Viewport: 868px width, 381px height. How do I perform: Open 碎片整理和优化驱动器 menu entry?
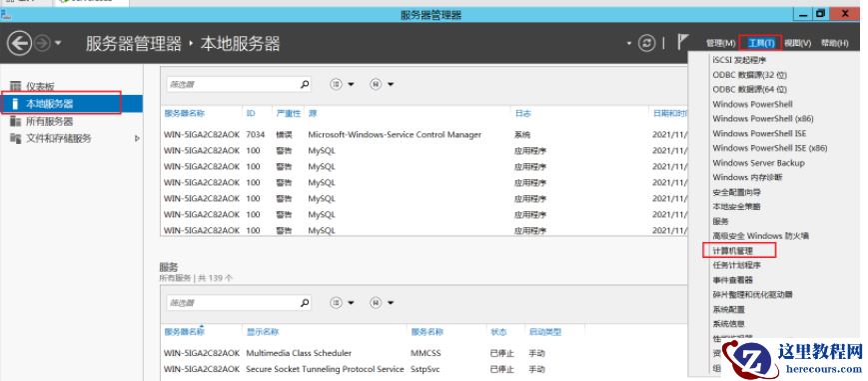point(752,294)
